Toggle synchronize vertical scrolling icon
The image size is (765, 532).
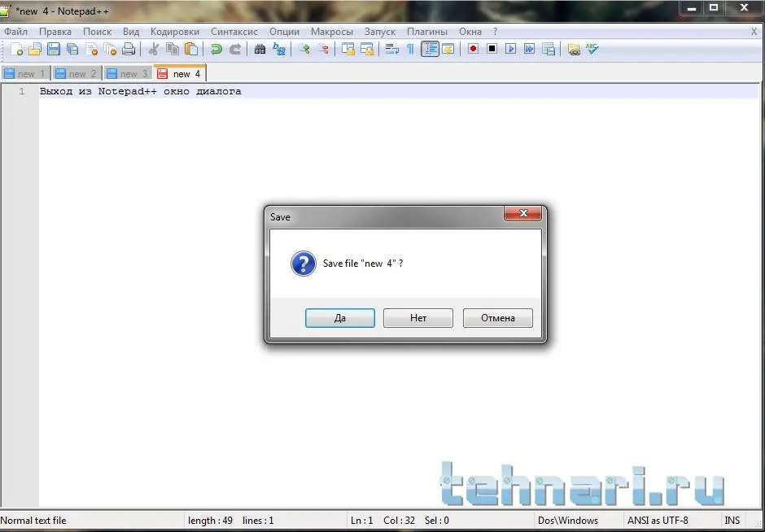348,49
